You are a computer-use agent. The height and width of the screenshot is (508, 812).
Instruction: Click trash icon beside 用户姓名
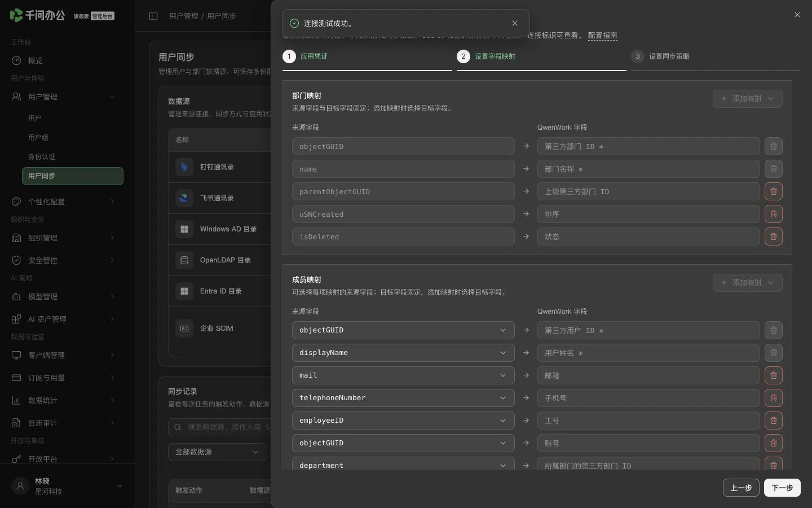[773, 353]
